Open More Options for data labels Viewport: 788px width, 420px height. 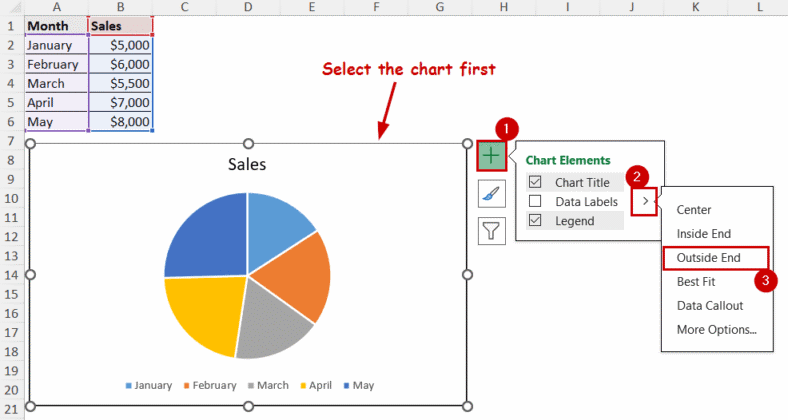point(716,330)
